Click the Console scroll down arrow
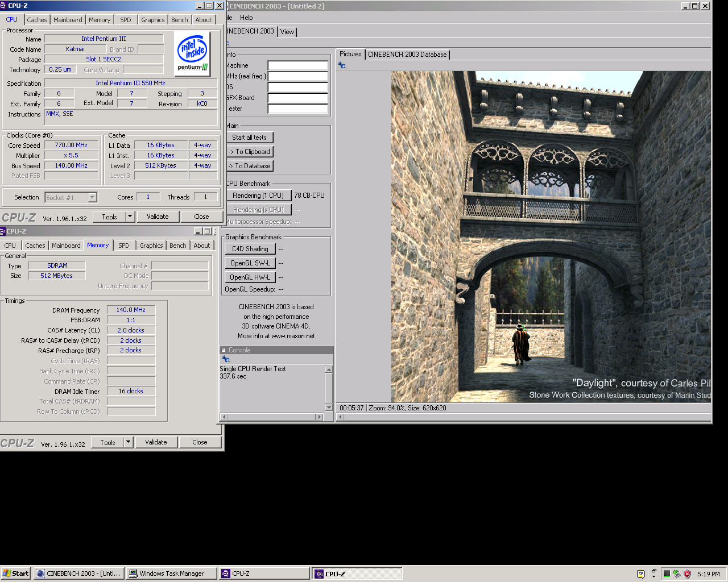Viewport: 728px width, 582px height. (x=329, y=407)
